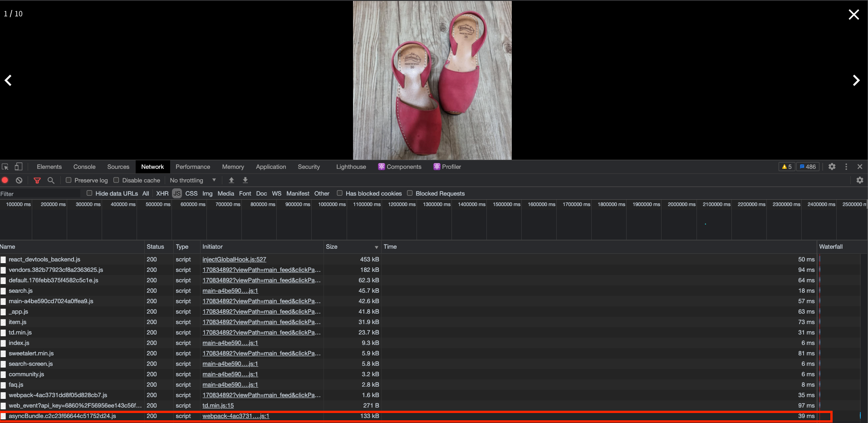The image size is (868, 423).
Task: Open DevTools three-dot more menu
Action: point(846,167)
